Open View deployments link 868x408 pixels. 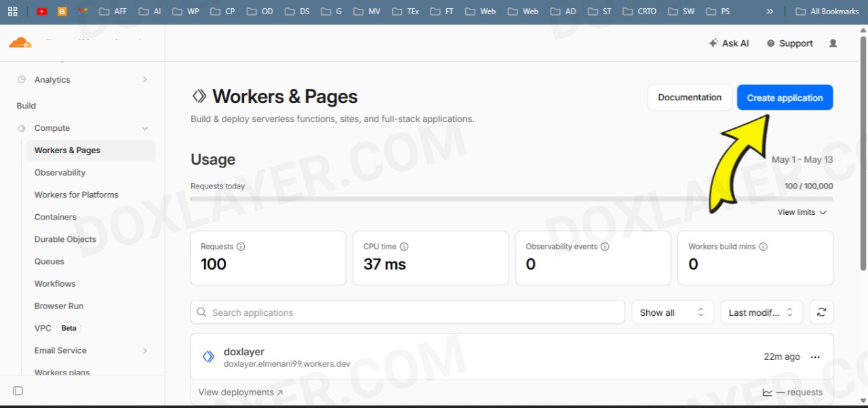241,392
